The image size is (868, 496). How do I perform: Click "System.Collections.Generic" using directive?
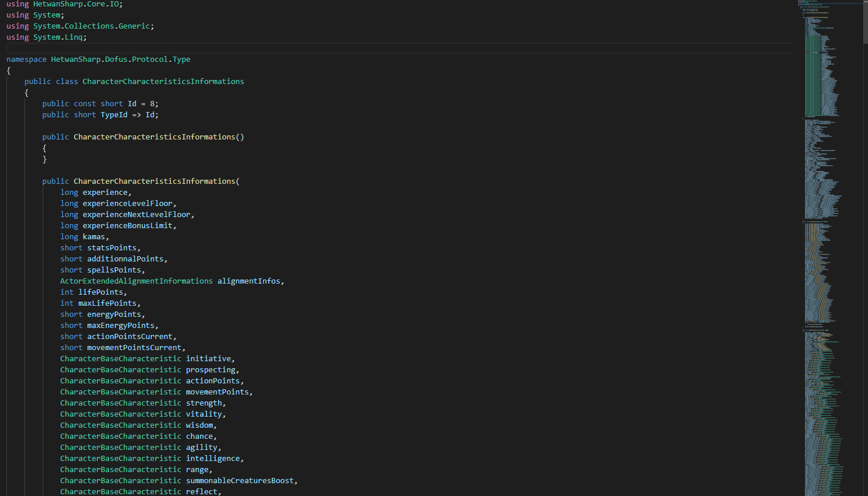point(92,26)
